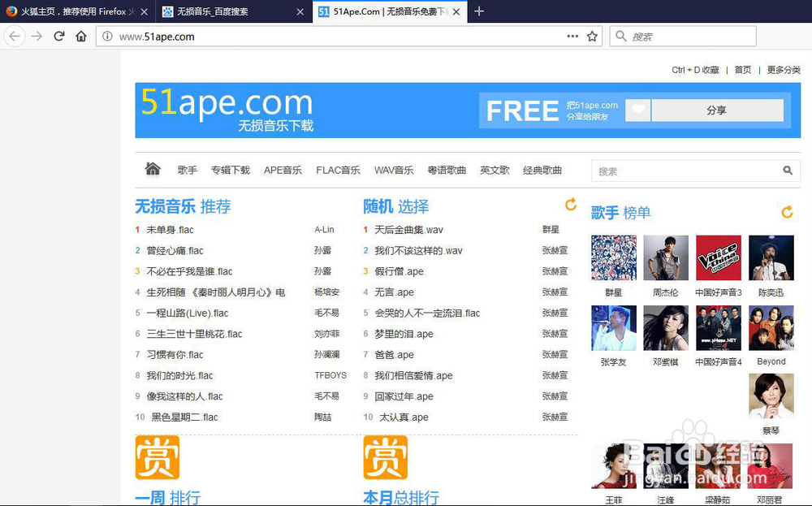Click the 更多分类 link
Image resolution: width=812 pixels, height=506 pixels.
pos(784,69)
